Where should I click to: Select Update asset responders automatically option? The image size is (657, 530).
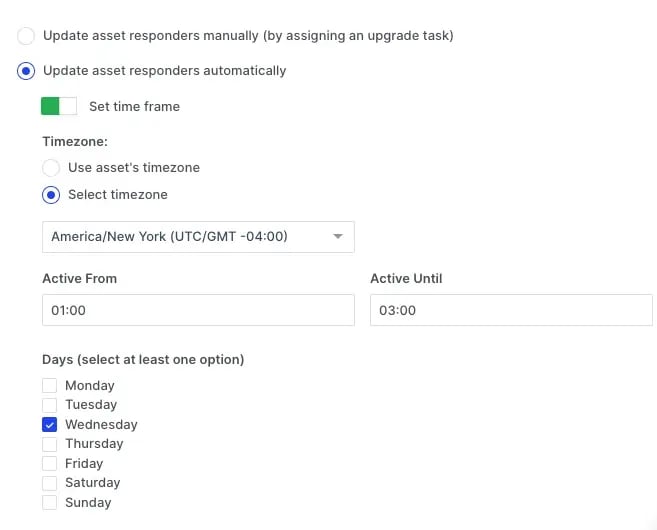[x=26, y=71]
